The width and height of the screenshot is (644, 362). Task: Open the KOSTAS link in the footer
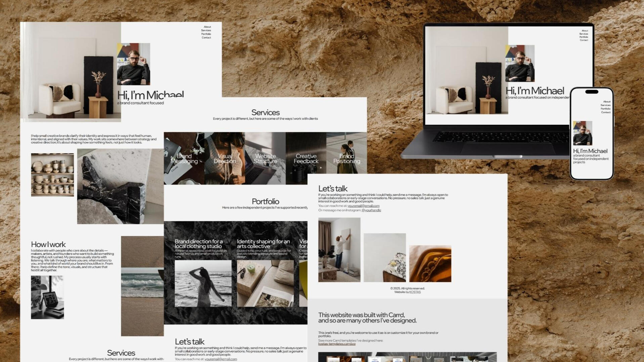pos(415,292)
